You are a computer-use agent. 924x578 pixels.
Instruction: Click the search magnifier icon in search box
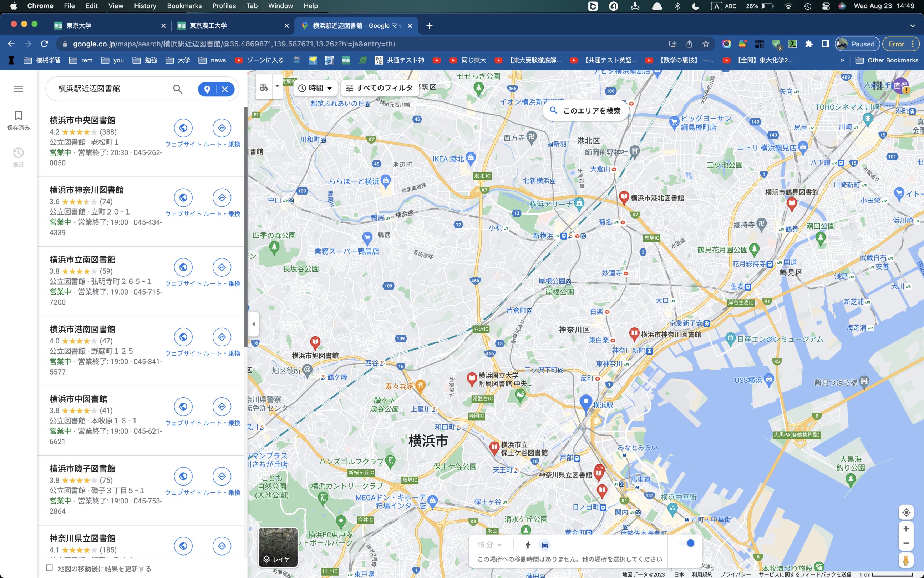click(178, 89)
